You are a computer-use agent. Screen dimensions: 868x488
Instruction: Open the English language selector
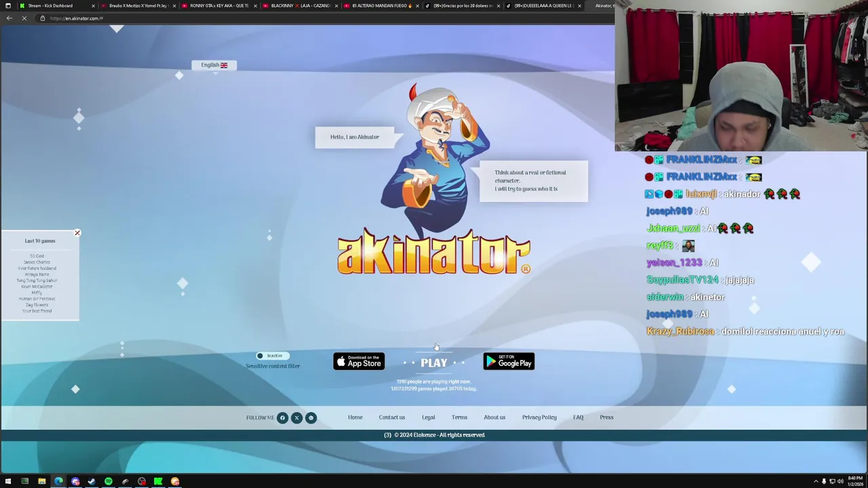(x=214, y=65)
